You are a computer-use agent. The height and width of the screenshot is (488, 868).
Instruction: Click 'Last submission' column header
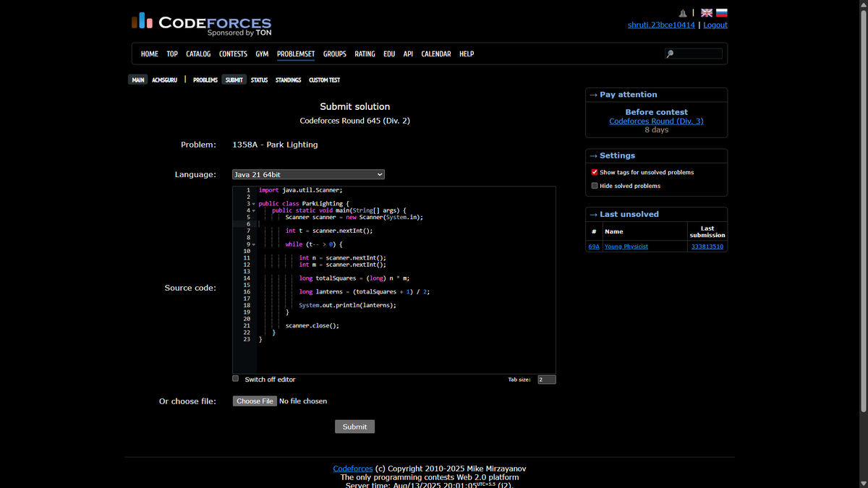707,231
